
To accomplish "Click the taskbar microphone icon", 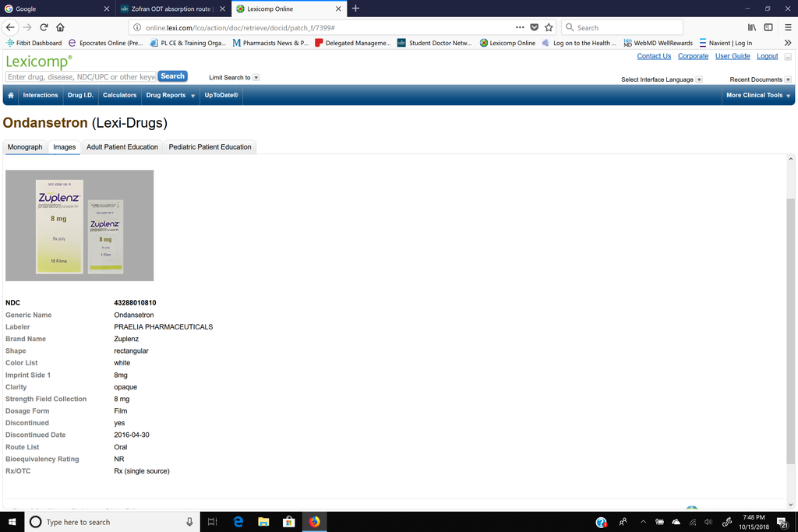I will [189, 522].
